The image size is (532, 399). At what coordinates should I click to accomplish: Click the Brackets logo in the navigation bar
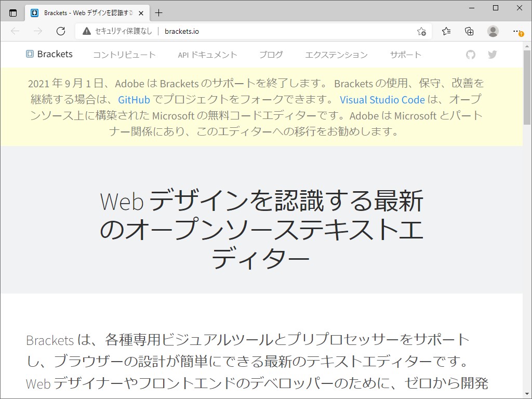49,54
